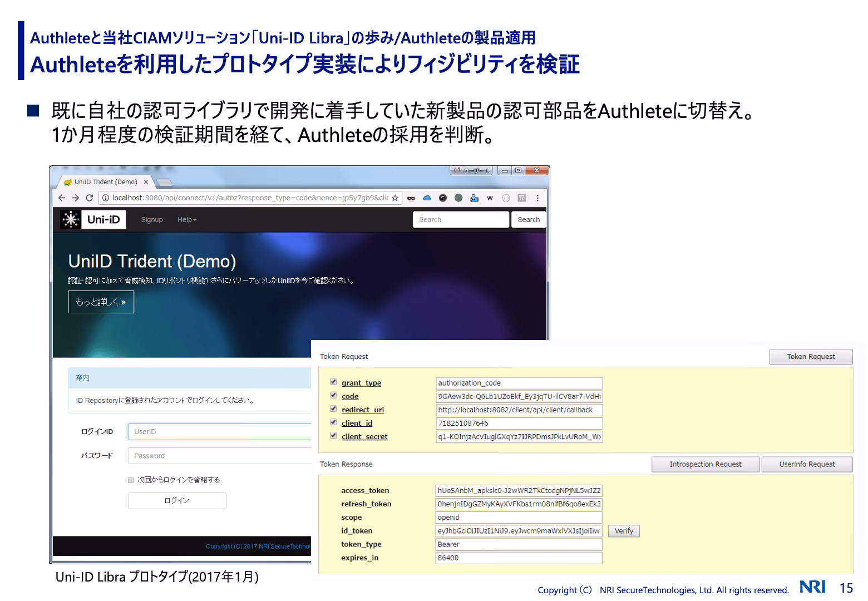The image size is (868, 601).
Task: Click the refresh_token value field
Action: [x=519, y=504]
